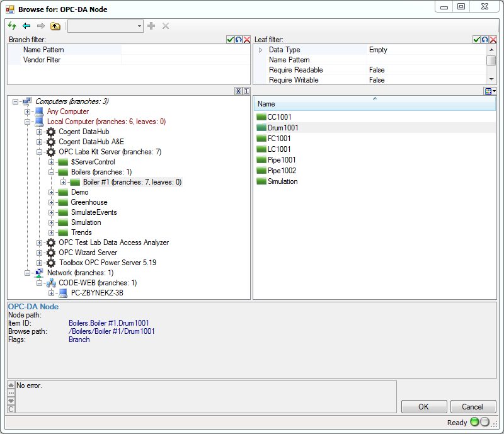Screen dimensions: 504x434
Task: Click the collapse-all icon above the tree
Action: coord(238,91)
